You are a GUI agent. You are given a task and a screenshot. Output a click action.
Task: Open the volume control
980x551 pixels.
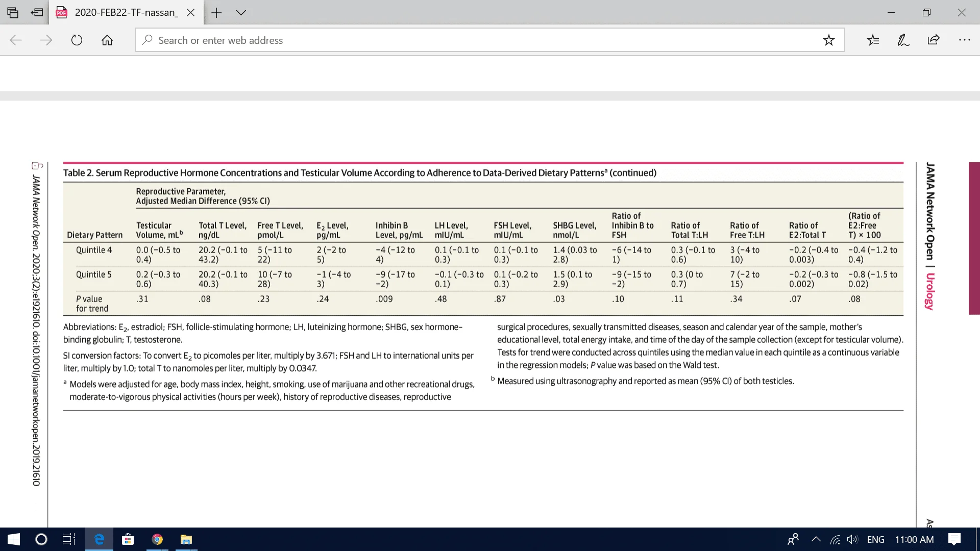coord(852,539)
